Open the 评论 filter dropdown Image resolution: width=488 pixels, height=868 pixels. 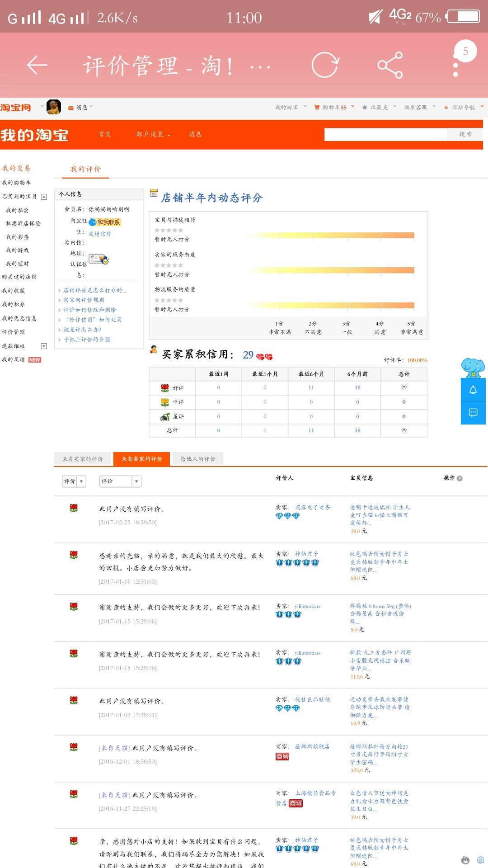pyautogui.click(x=120, y=481)
